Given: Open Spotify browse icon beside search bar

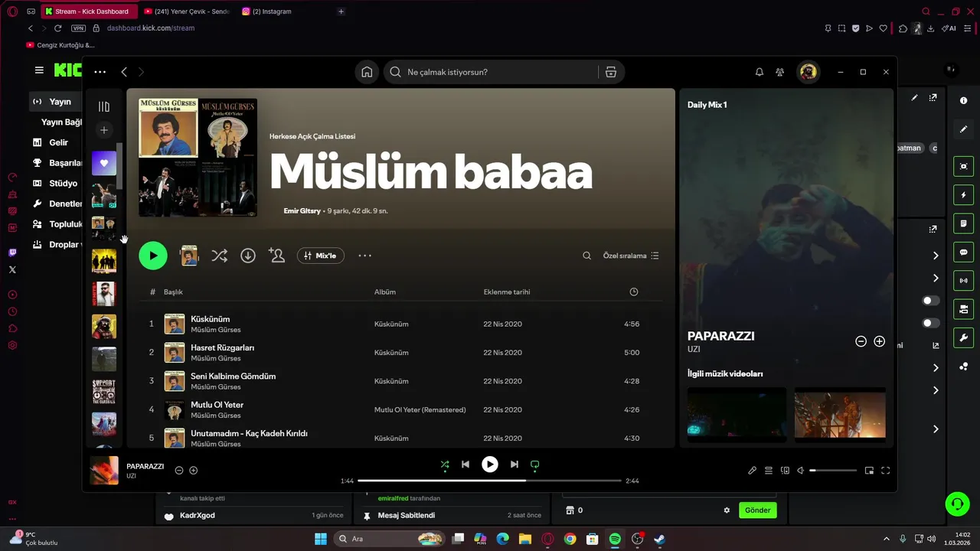Looking at the screenshot, I should (610, 72).
